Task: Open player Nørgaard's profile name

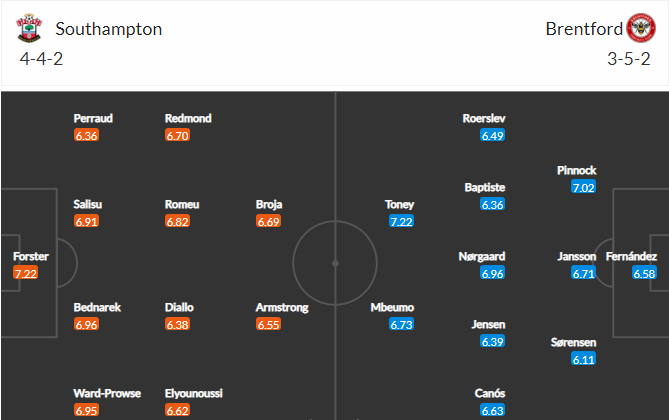Action: click(482, 256)
